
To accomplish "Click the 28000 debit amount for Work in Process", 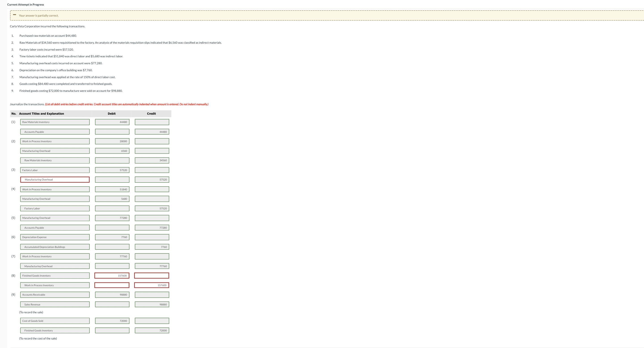I will click(x=112, y=141).
